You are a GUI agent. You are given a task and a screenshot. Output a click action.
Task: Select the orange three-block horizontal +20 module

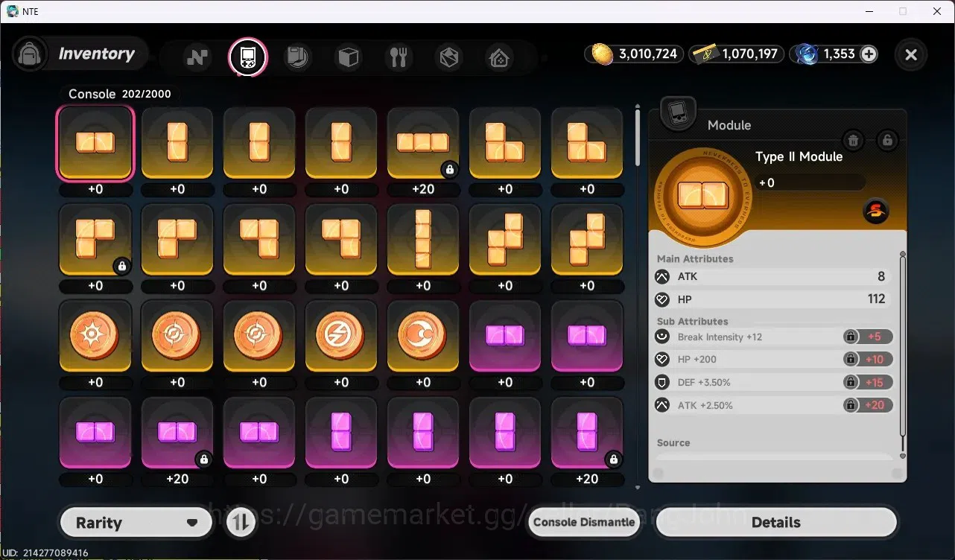tap(423, 143)
